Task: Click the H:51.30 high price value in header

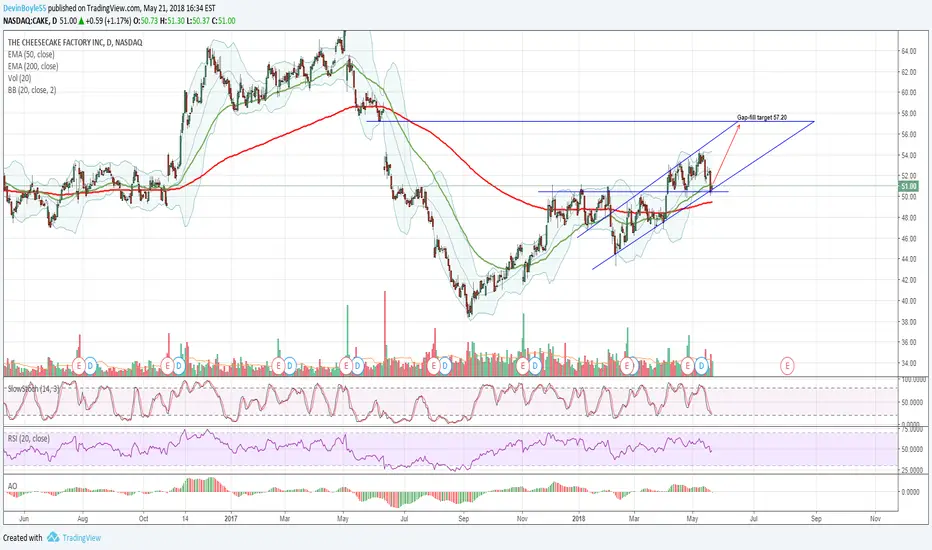Action: (x=174, y=21)
